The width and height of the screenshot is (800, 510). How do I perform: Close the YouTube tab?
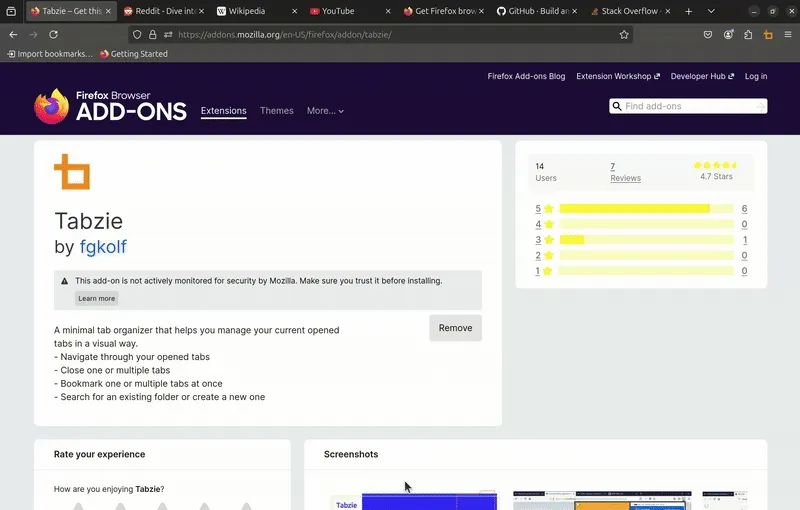[x=388, y=11]
